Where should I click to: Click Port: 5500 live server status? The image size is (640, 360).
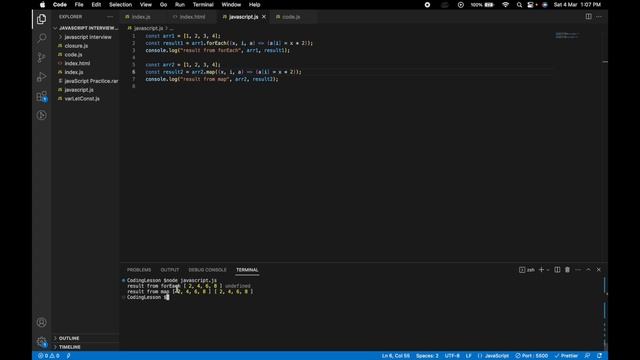click(x=531, y=356)
